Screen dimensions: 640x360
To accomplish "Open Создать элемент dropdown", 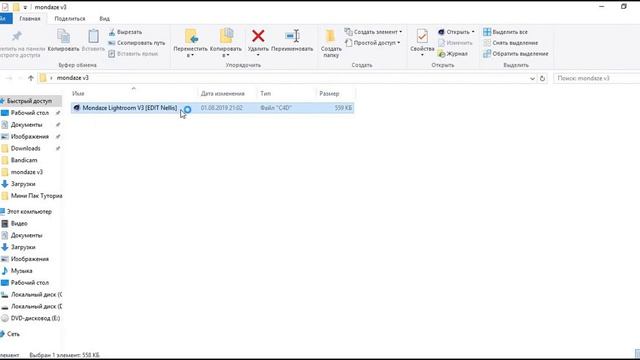I will point(373,32).
